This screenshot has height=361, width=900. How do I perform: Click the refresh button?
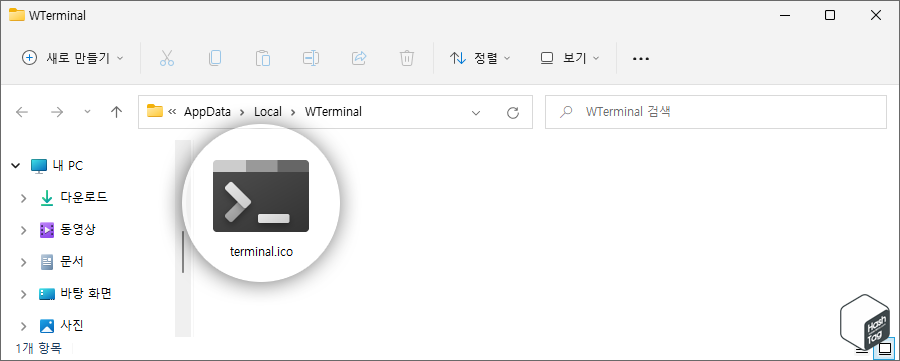(513, 112)
